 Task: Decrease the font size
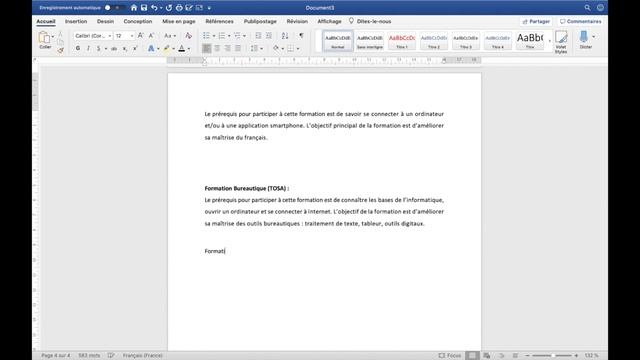click(x=151, y=36)
